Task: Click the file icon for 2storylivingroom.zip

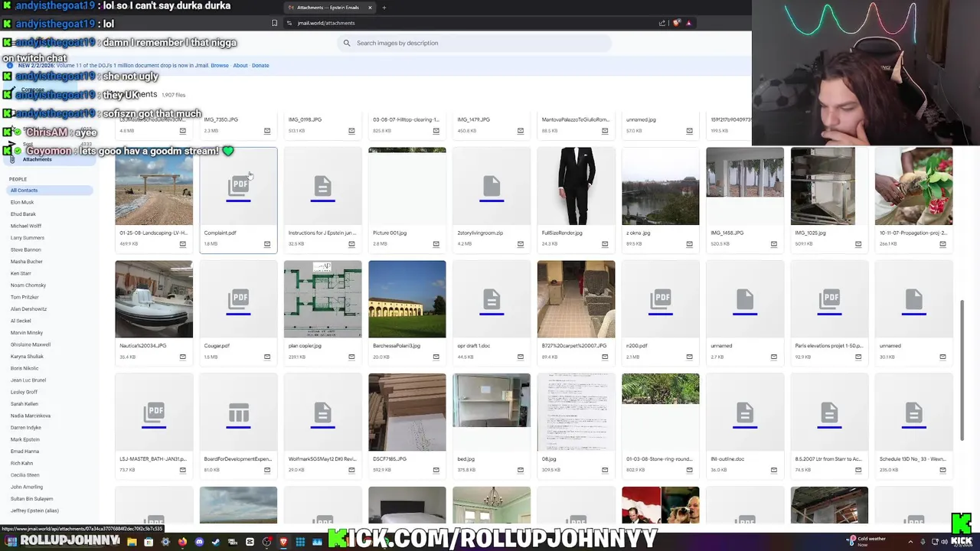Action: click(x=492, y=186)
